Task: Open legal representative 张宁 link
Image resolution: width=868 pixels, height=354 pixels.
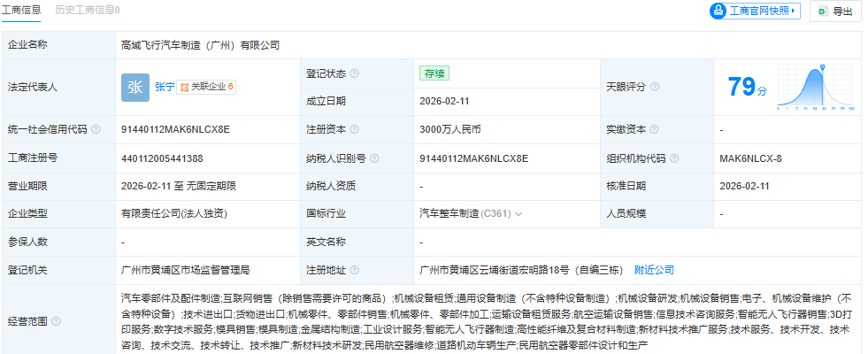Action: [x=164, y=87]
